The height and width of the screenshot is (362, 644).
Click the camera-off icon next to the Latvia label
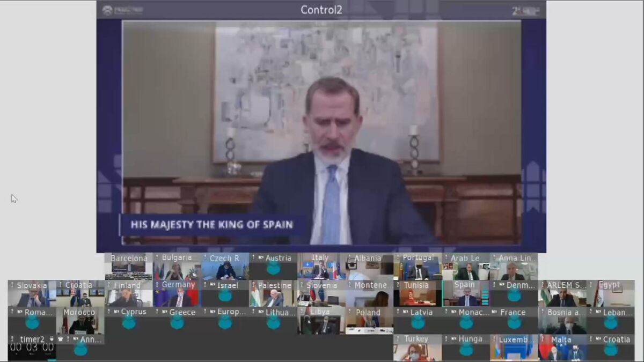[x=405, y=312]
